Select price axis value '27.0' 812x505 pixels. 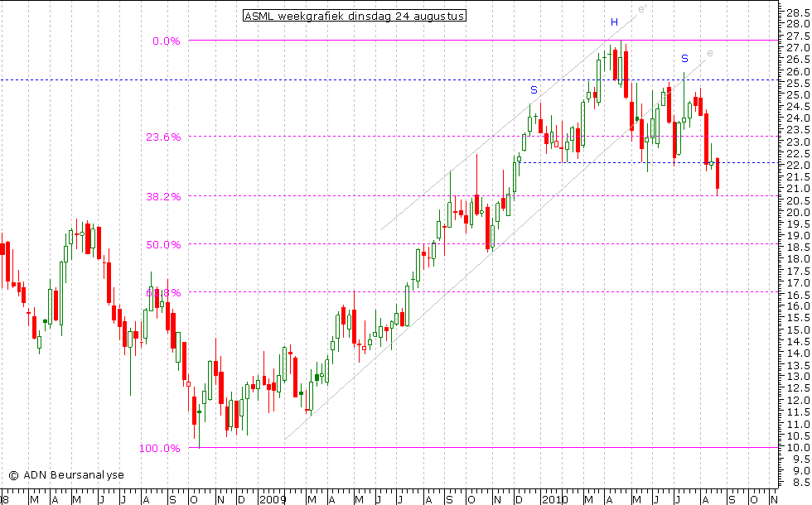coord(798,48)
